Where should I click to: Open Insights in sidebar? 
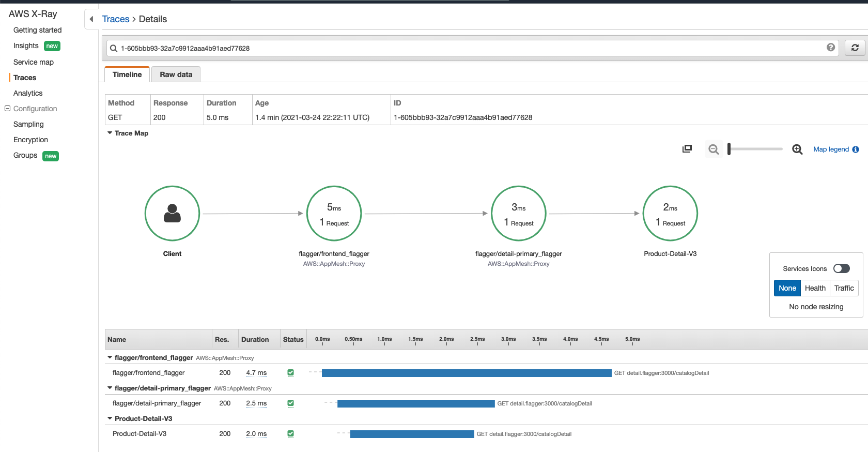coord(26,46)
